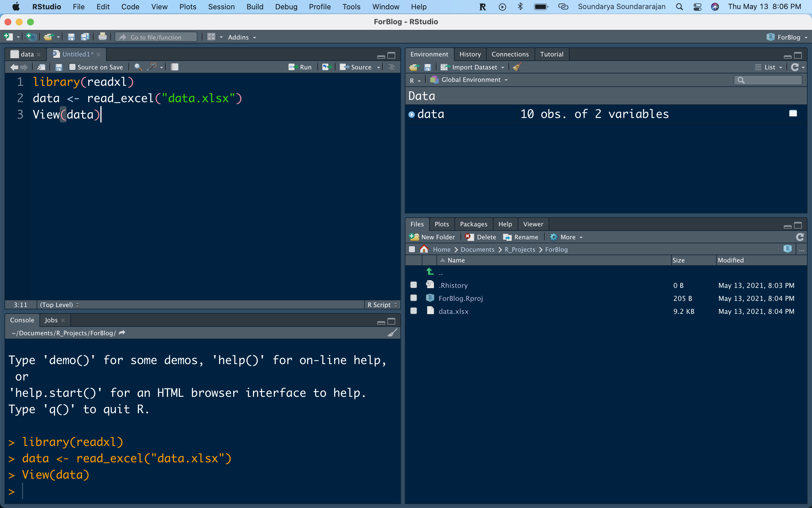Image resolution: width=812 pixels, height=508 pixels.
Task: Click the view current working directory arrow
Action: pos(122,333)
